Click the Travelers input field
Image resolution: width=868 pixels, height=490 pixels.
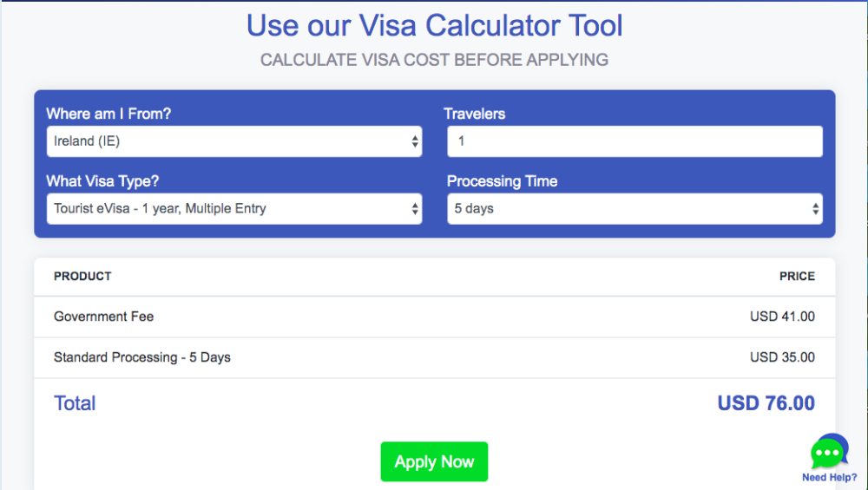(635, 141)
